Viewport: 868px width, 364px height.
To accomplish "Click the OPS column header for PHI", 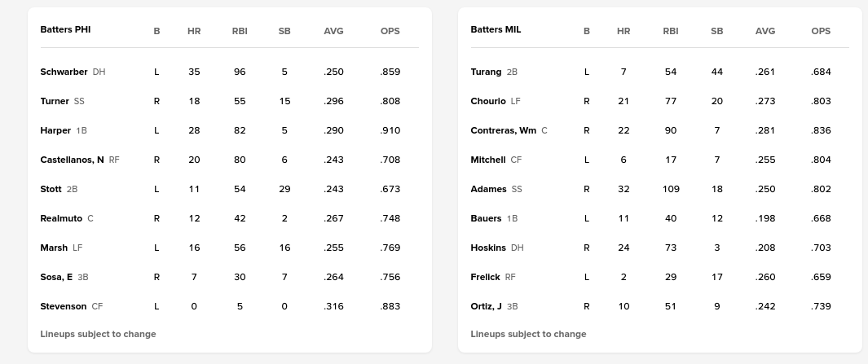I will click(x=390, y=31).
